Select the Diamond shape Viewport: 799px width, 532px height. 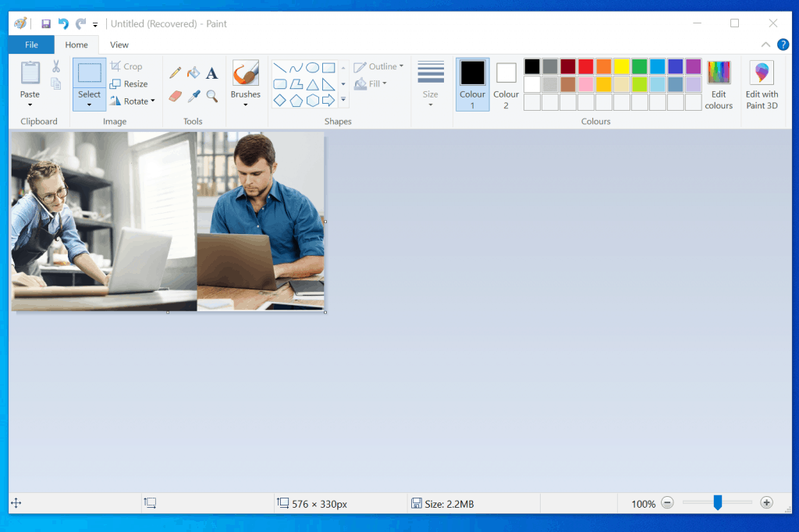280,101
